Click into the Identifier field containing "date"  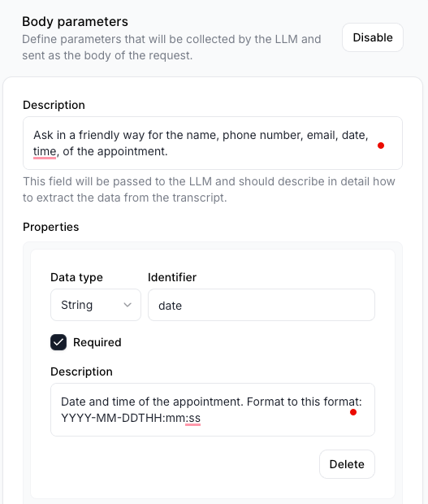(262, 305)
